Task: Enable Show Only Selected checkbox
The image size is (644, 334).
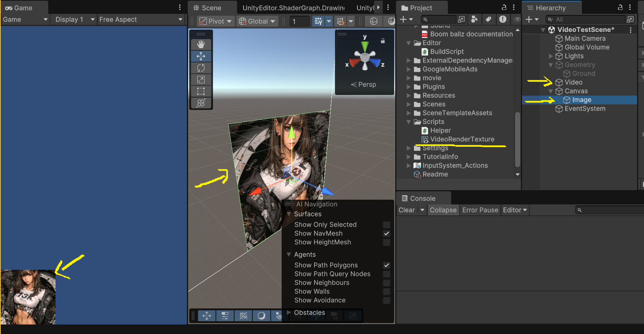Action: tap(386, 225)
